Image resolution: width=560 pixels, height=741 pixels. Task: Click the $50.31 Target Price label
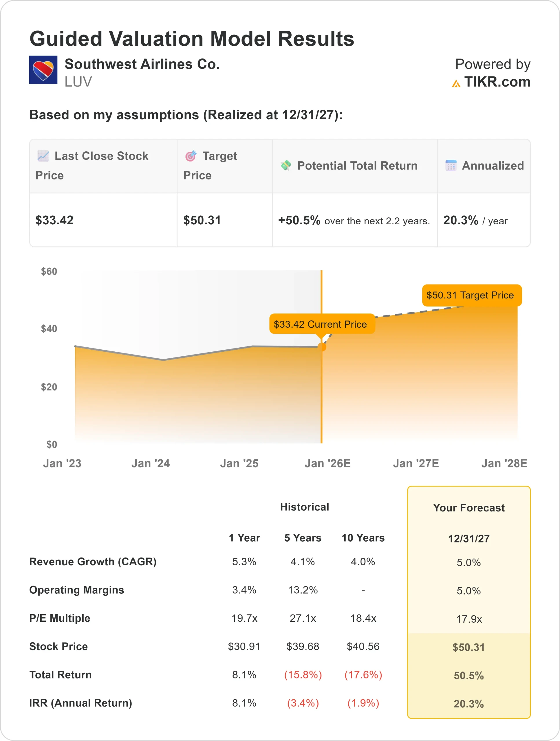coord(470,295)
